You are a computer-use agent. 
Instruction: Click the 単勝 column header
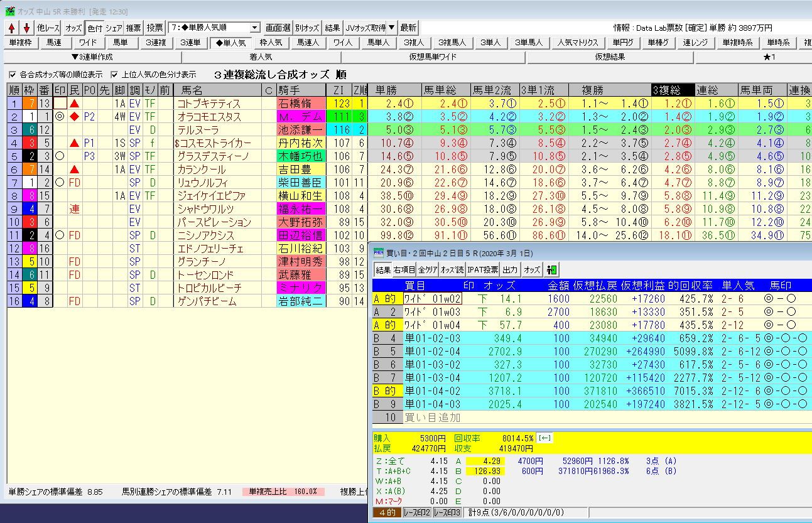point(394,90)
